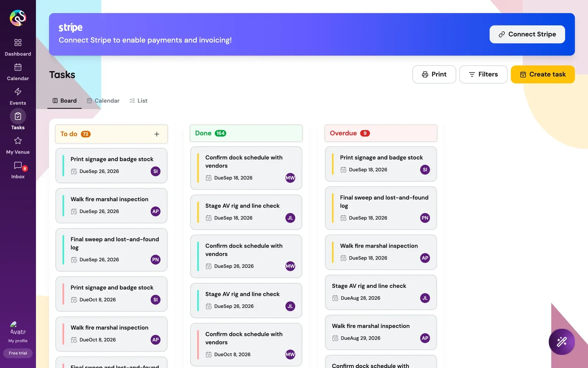Click the Free trial badge

(18, 353)
